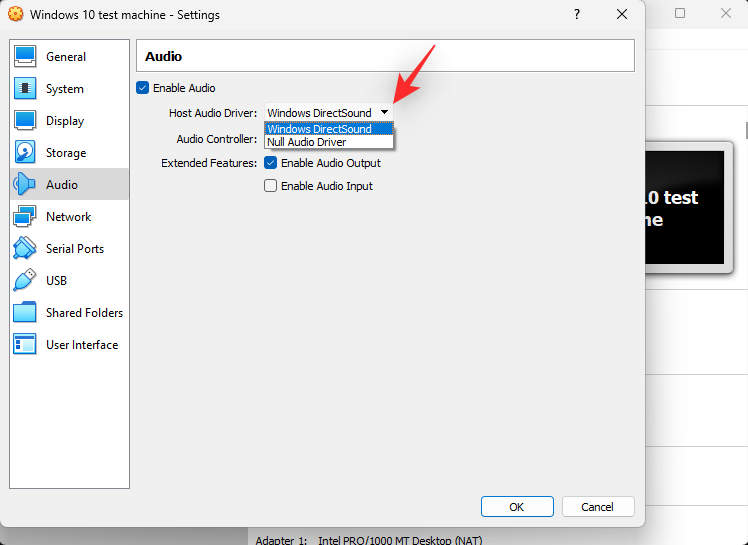748x545 pixels.
Task: Click the Network computers icon
Action: 25,216
